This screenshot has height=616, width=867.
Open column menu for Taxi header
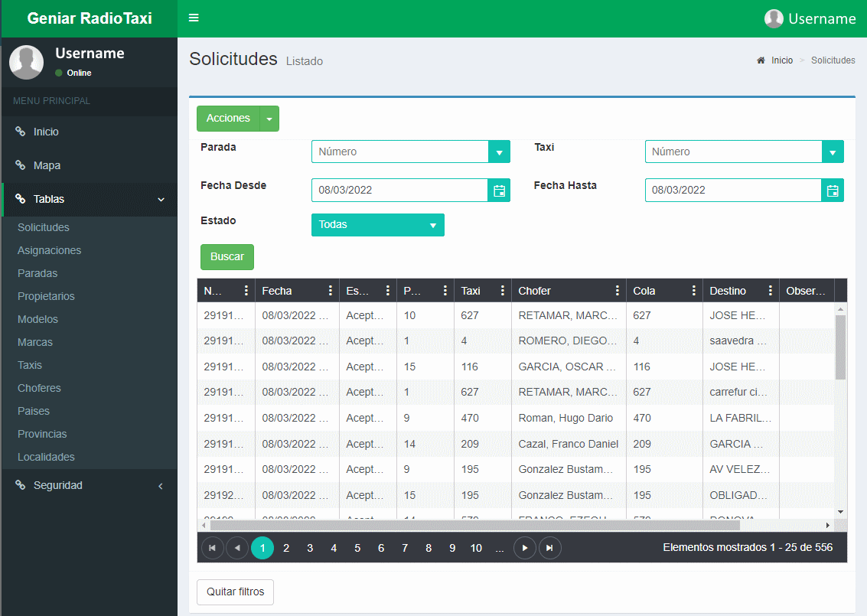pos(502,290)
